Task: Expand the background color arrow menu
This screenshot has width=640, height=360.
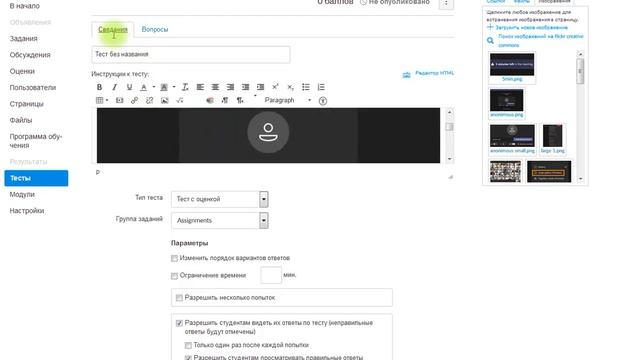Action: (x=173, y=87)
